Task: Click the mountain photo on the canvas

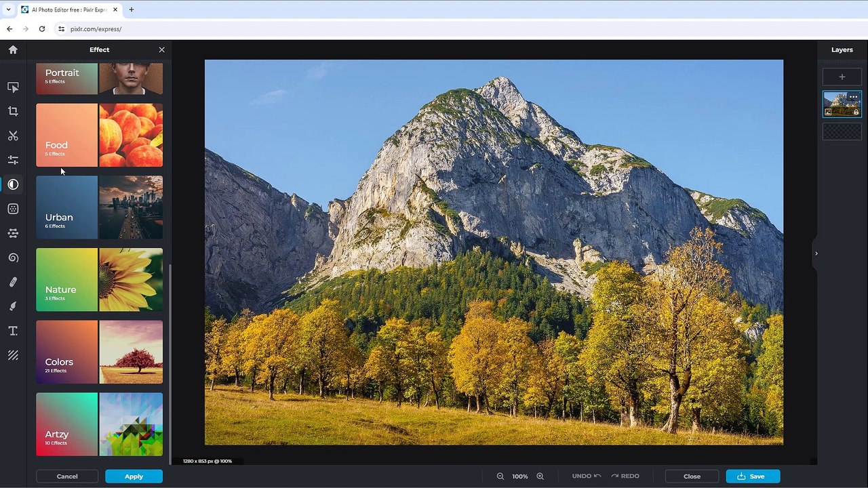Action: coord(494,252)
